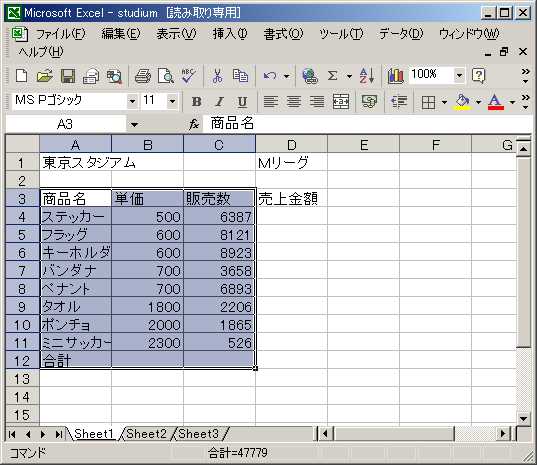Open the 100% zoom dropdown

click(x=459, y=75)
